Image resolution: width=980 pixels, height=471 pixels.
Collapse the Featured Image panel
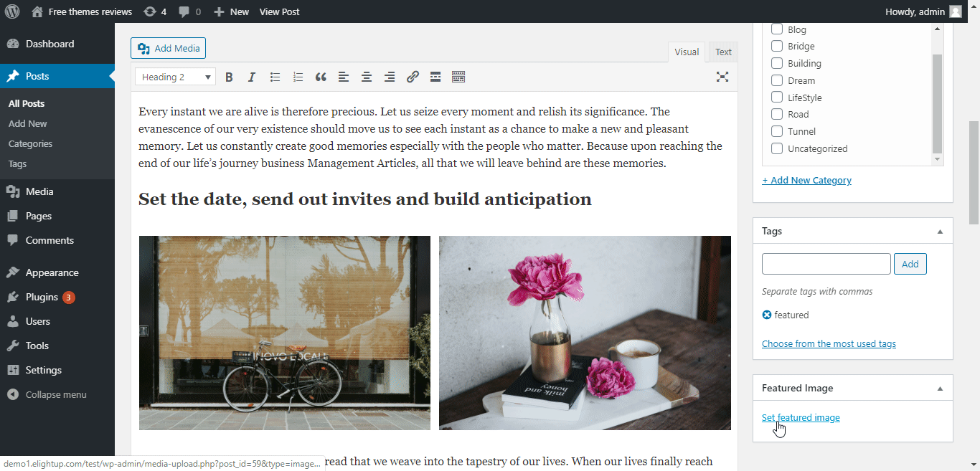click(x=940, y=389)
